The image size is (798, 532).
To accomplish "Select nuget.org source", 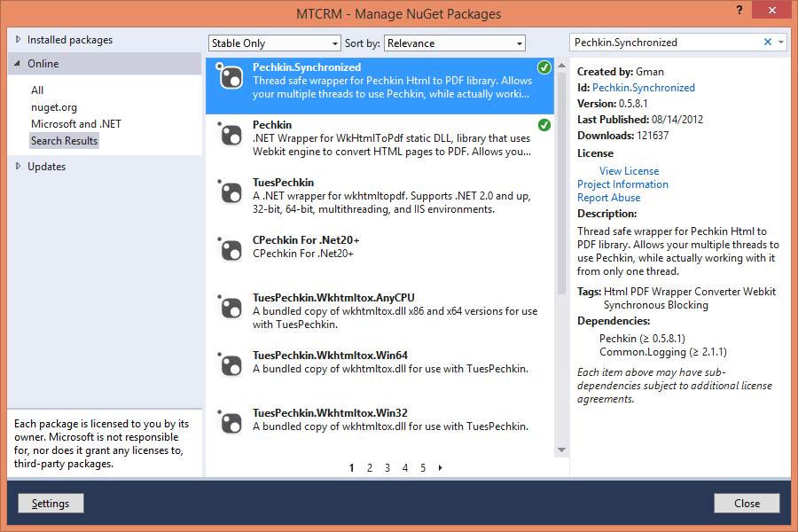I will pos(54,107).
